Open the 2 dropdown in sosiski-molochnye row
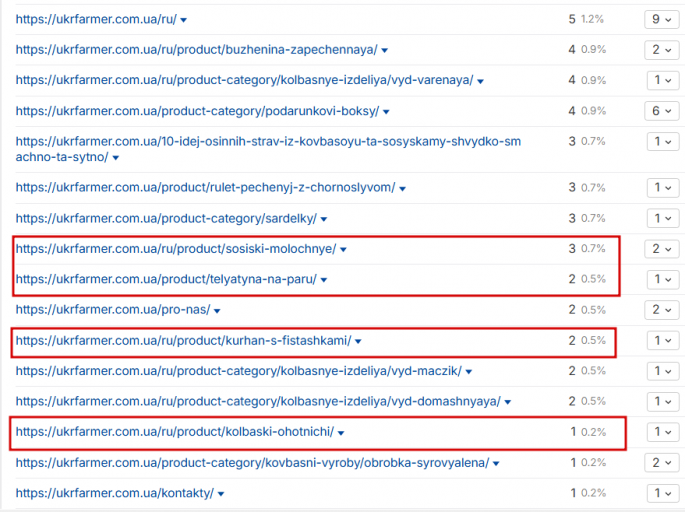This screenshot has height=512, width=685. click(x=662, y=249)
